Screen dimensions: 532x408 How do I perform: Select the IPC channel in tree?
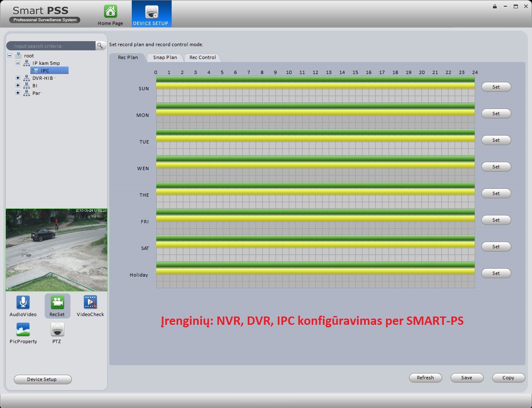[49, 71]
